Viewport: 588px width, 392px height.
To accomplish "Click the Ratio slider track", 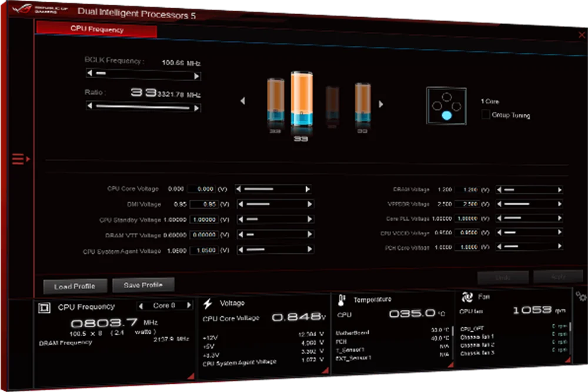I will 143,107.
